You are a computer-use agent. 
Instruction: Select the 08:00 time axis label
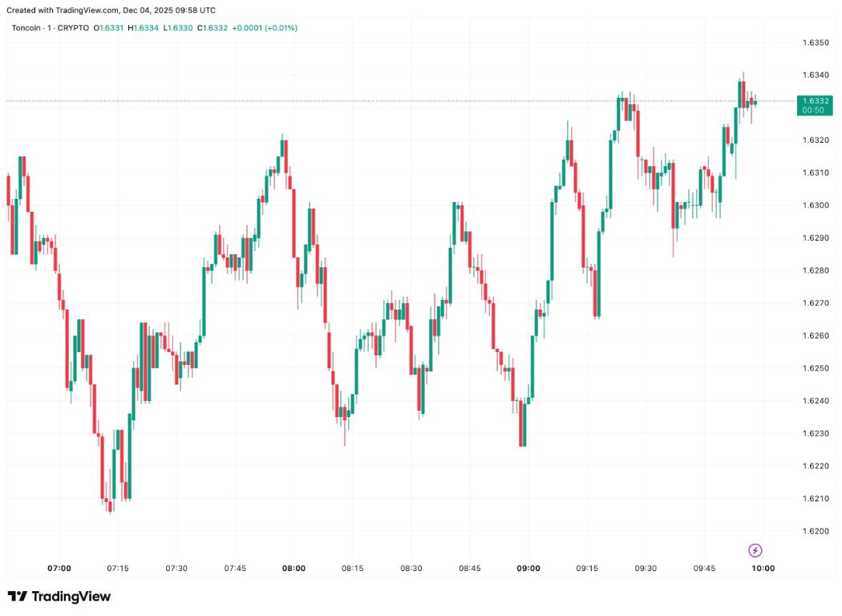[293, 568]
